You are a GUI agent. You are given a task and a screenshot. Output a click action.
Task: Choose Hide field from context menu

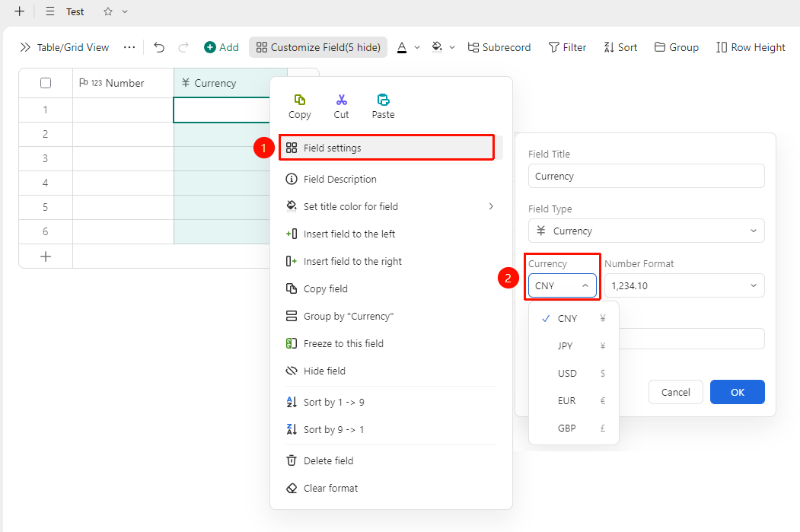390,371
